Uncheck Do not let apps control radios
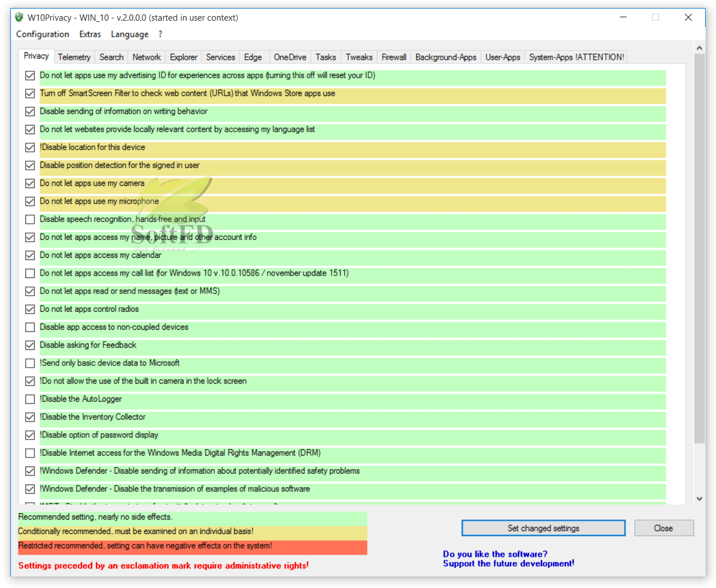Viewport: 716px width, 588px height. click(x=30, y=309)
